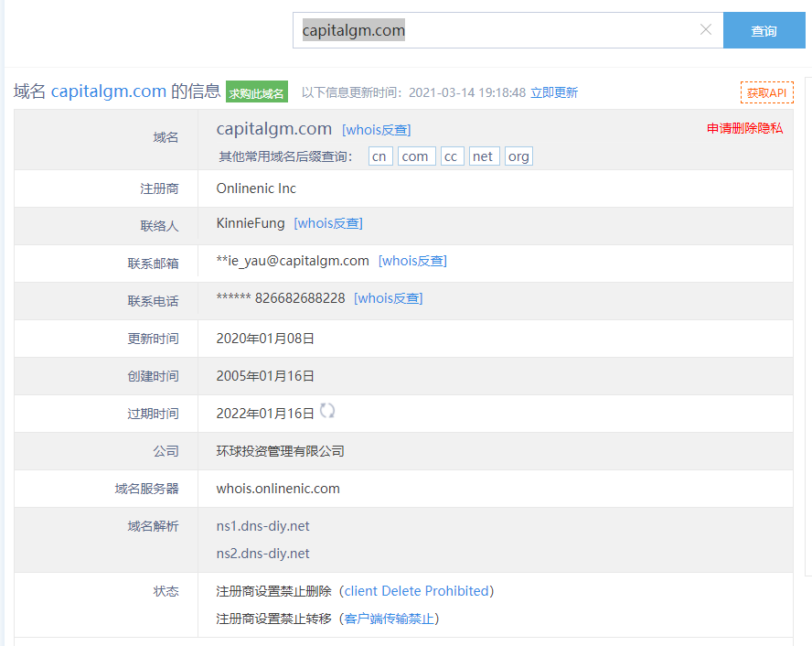Open the 客户端传输禁止 status link

point(390,619)
